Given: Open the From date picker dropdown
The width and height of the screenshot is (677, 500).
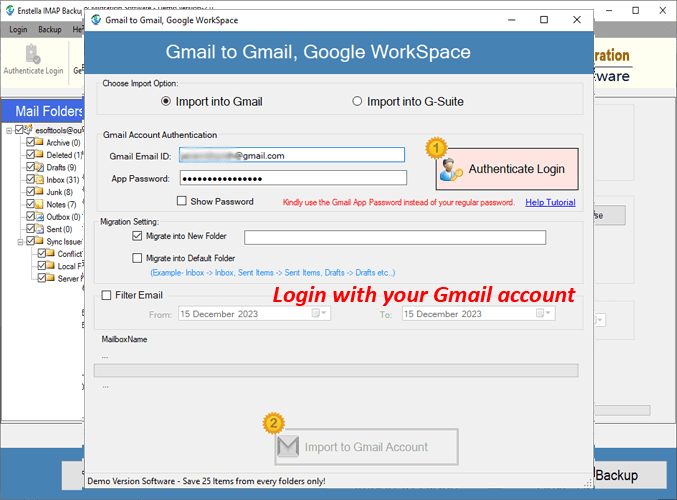Looking at the screenshot, I should click(320, 313).
